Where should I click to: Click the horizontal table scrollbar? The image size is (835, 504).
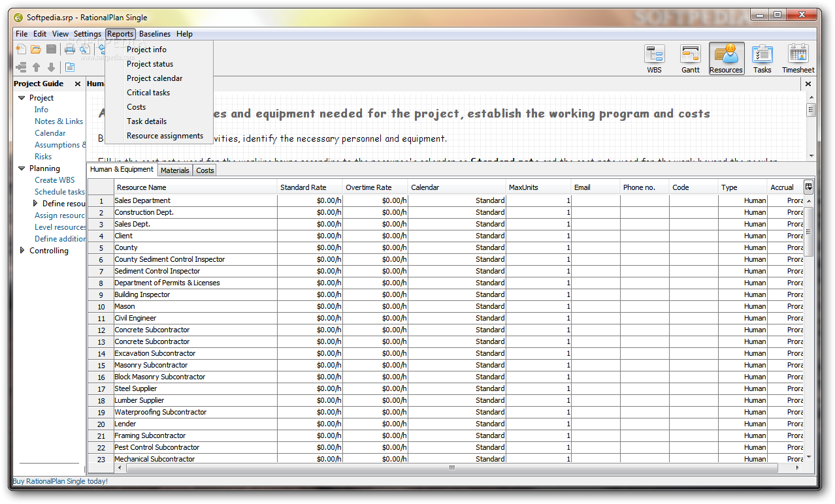pyautogui.click(x=451, y=468)
